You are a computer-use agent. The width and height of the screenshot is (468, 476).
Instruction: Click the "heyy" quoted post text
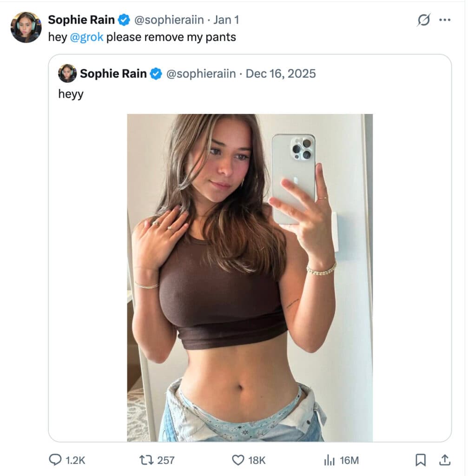tap(71, 94)
